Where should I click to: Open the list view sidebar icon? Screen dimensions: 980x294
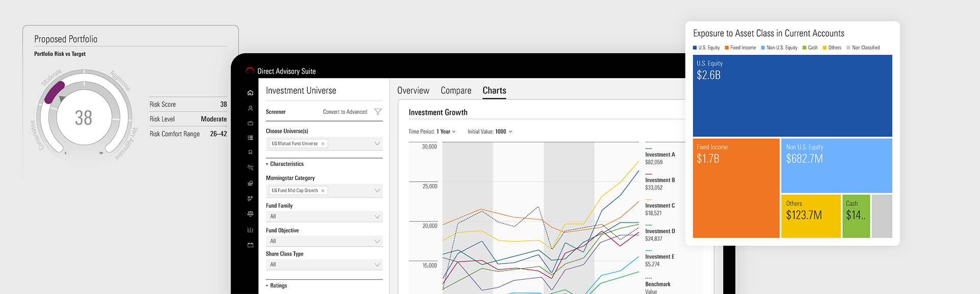pyautogui.click(x=250, y=138)
